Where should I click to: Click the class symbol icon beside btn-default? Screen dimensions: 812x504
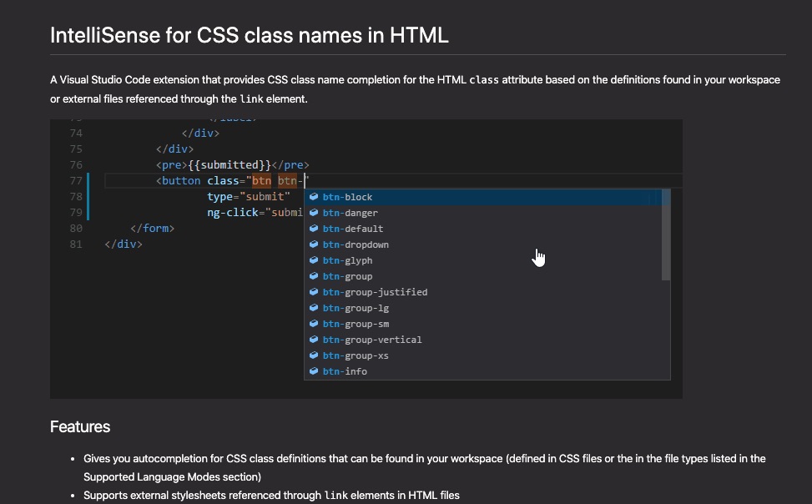click(x=313, y=229)
